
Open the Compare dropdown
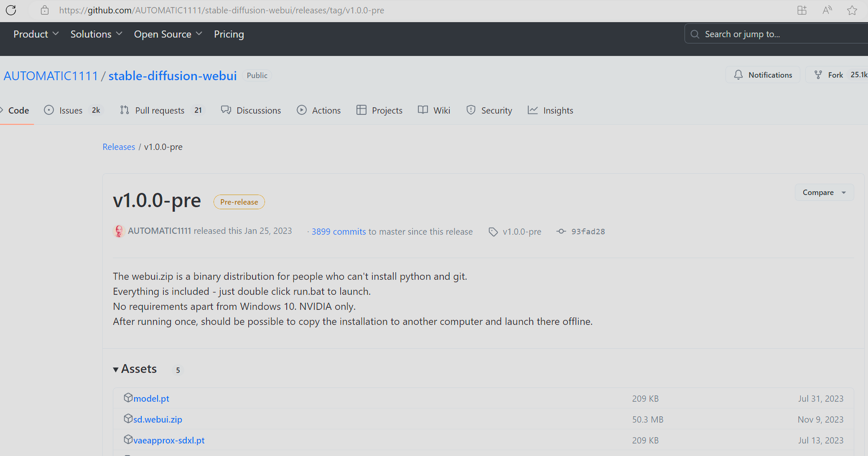coord(824,193)
